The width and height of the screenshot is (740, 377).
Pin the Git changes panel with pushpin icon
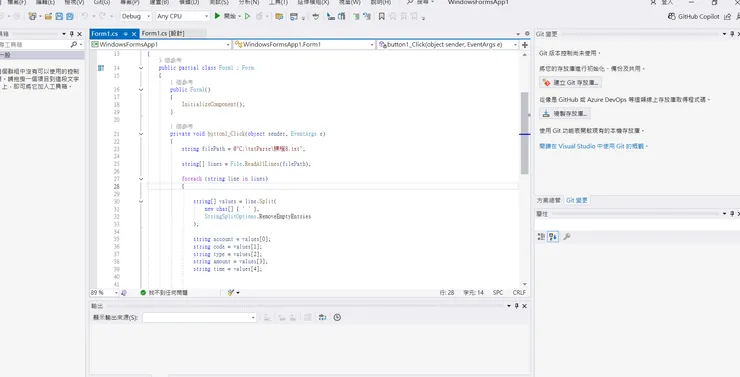[x=732, y=34]
